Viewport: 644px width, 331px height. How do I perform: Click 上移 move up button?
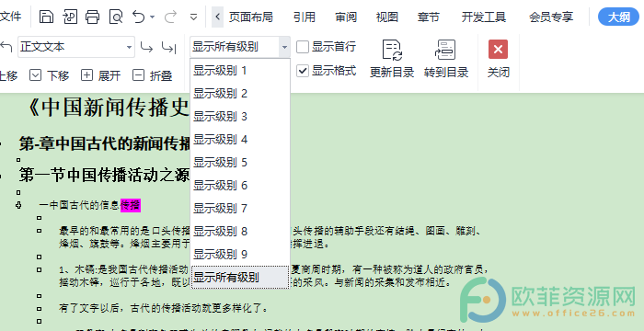pyautogui.click(x=8, y=75)
